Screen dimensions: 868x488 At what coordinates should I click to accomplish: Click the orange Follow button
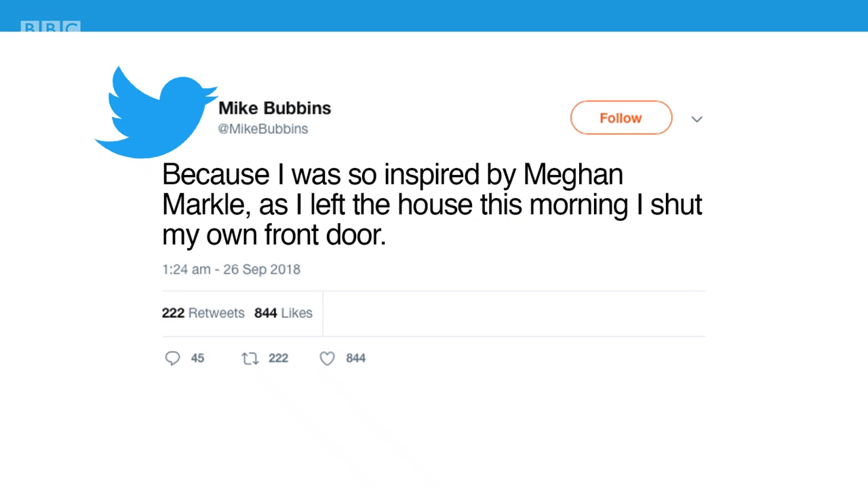click(x=621, y=118)
